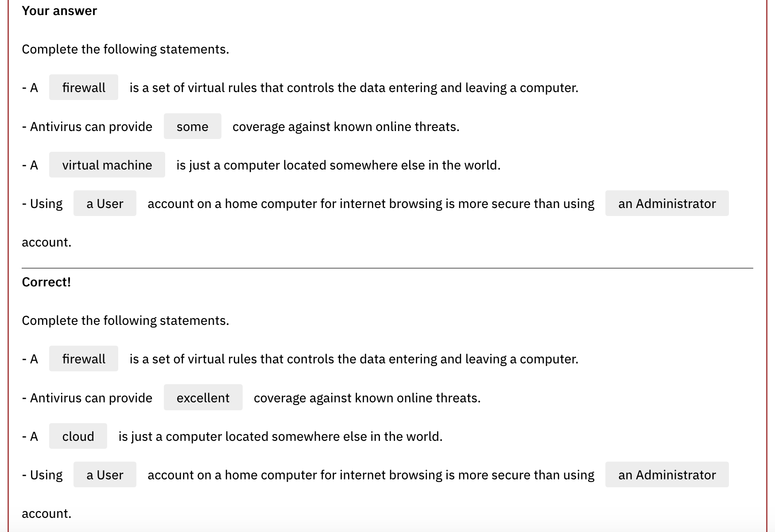
Task: Click the instruction text below "Your answer"
Action: [x=125, y=49]
